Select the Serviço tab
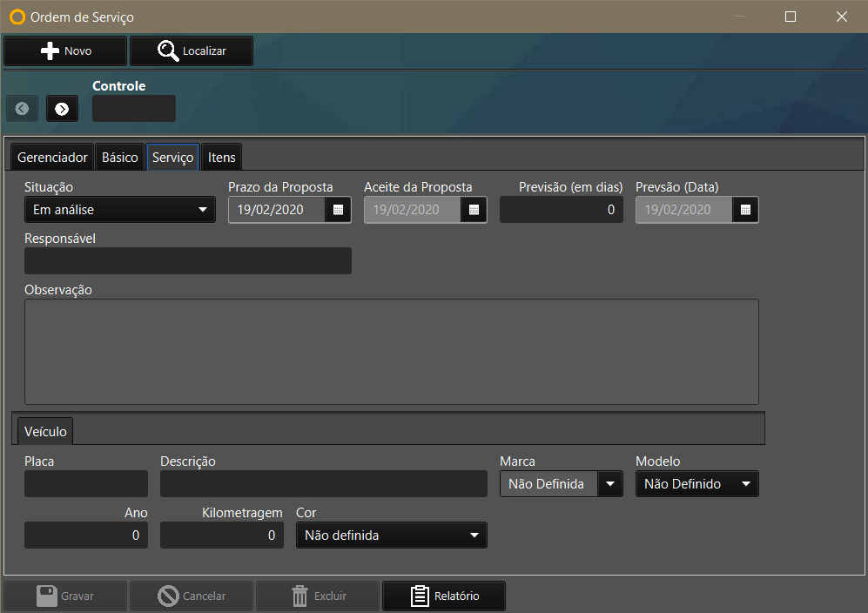 pyautogui.click(x=172, y=158)
